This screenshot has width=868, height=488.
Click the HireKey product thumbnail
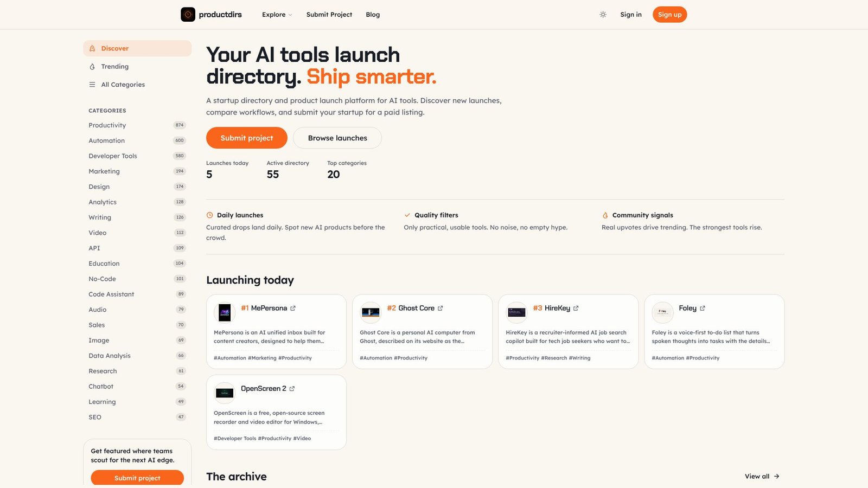[516, 313]
